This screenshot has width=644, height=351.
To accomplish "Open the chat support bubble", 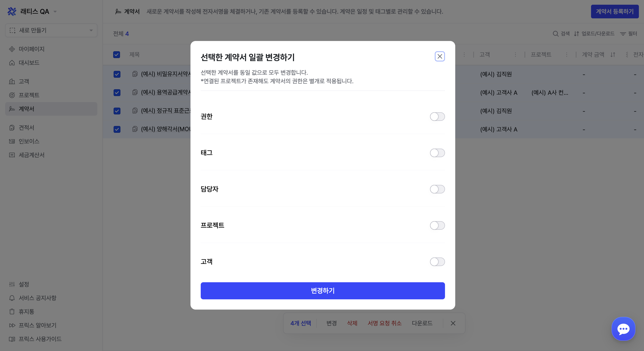I will click(x=623, y=329).
